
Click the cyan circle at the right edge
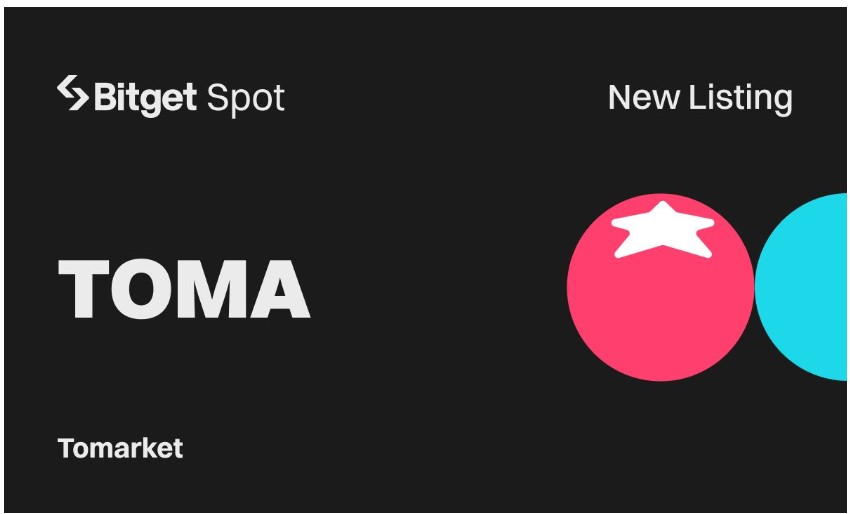tap(801, 287)
